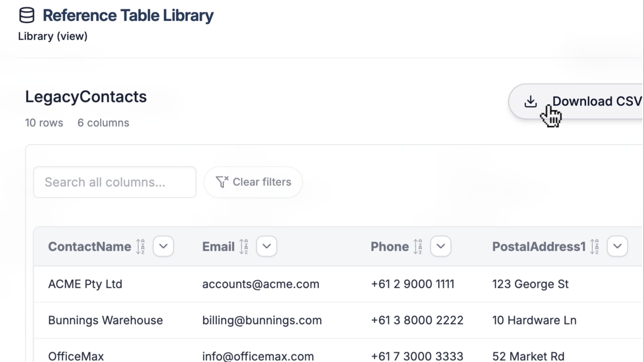644x362 pixels.
Task: Sort the Phone column using its sort icon
Action: point(418,247)
